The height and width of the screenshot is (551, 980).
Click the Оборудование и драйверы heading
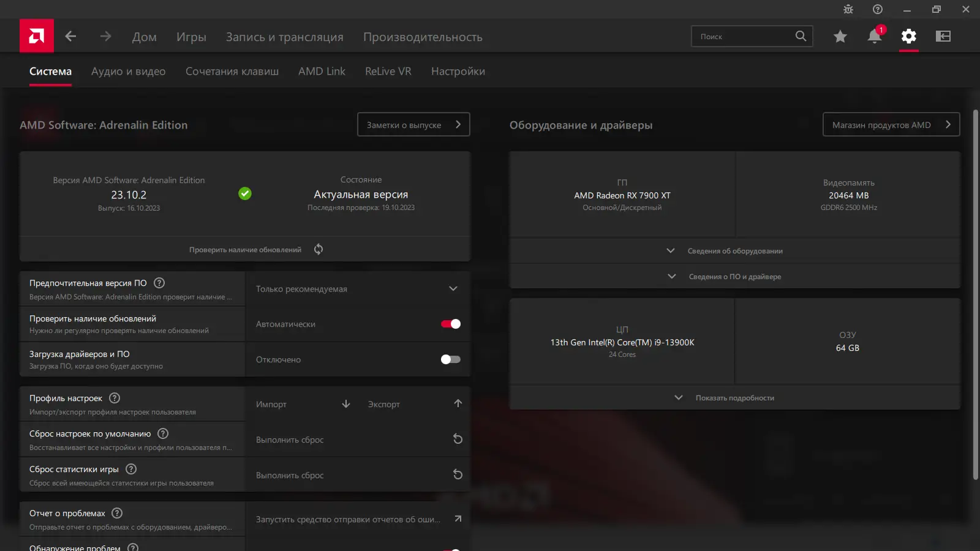581,125
